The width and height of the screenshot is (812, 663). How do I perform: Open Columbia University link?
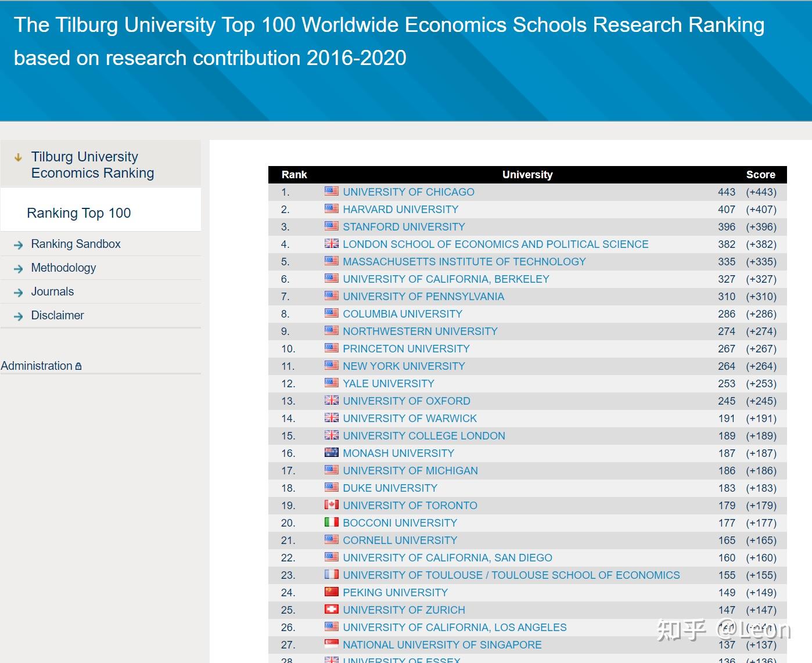(x=403, y=314)
